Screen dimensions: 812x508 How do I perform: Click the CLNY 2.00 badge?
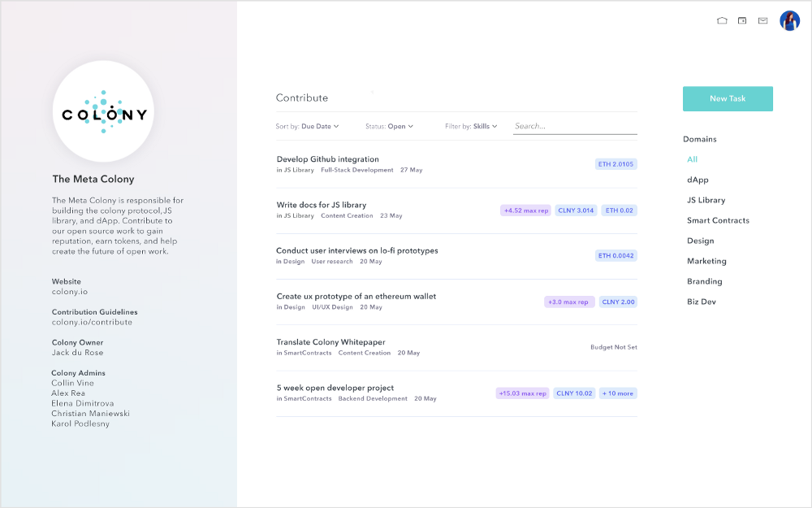tap(618, 302)
